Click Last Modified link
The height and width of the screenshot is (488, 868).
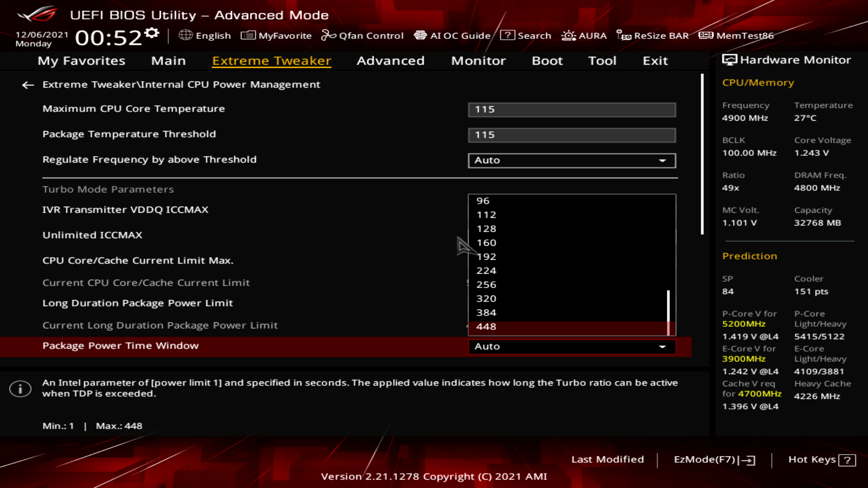(607, 460)
